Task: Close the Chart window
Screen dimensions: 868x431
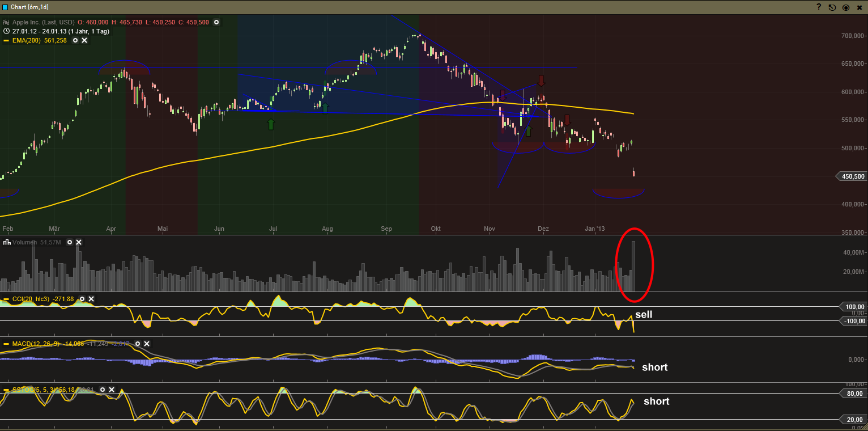Action: pyautogui.click(x=860, y=7)
